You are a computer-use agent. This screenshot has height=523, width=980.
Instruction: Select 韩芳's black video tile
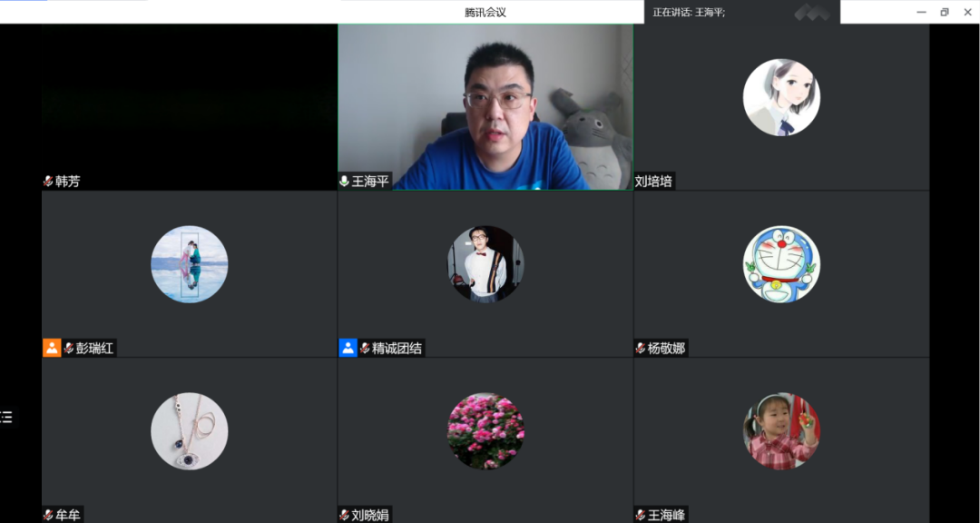(189, 100)
